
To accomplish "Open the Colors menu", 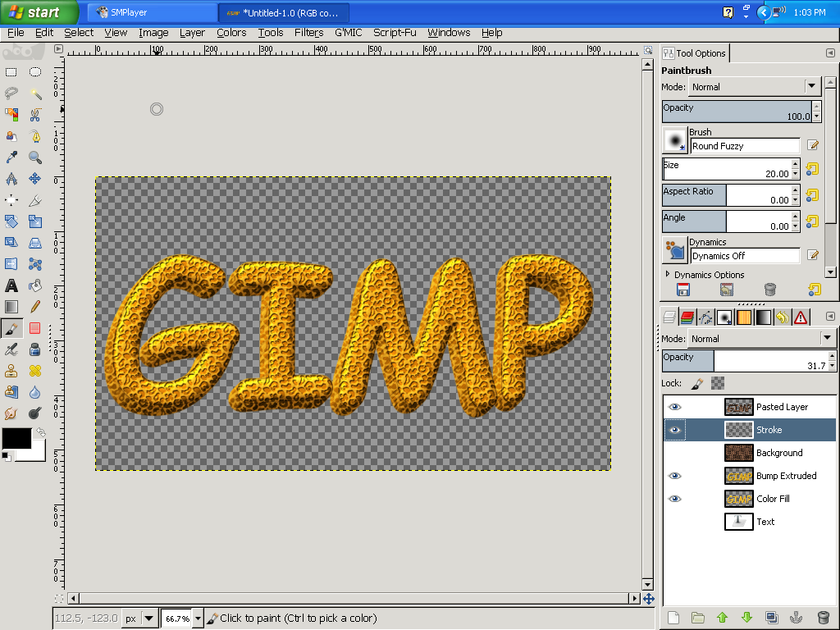I will [x=231, y=33].
